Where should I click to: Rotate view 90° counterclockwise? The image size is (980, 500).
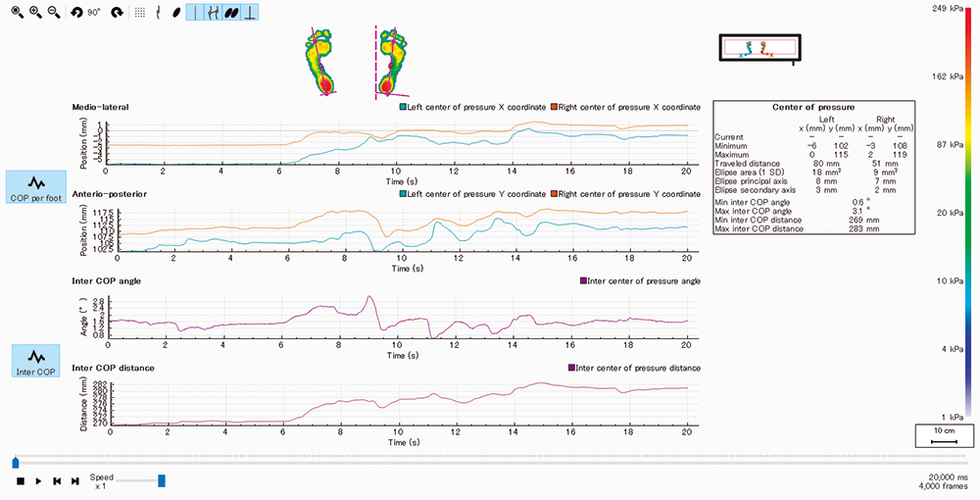pyautogui.click(x=76, y=13)
